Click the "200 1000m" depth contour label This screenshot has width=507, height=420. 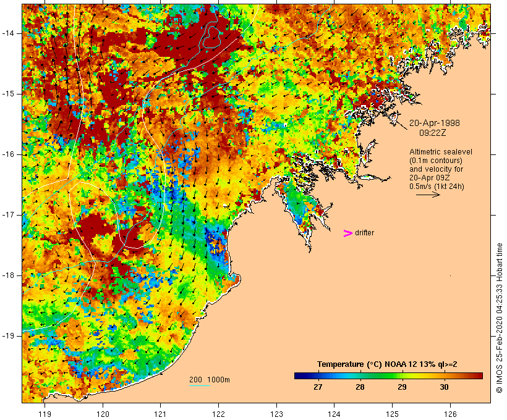(210, 380)
